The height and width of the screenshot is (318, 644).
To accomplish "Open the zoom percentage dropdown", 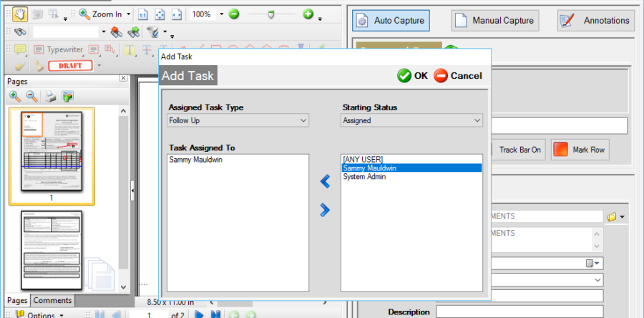I will [221, 14].
